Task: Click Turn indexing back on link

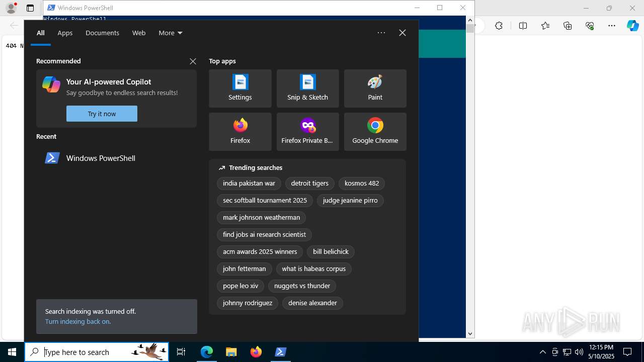Action: point(78,321)
